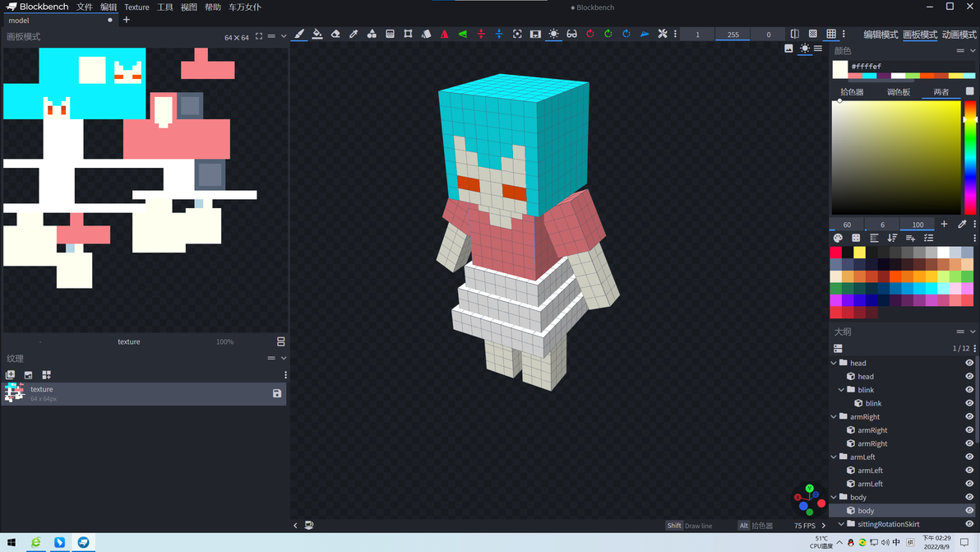Screen dimensions: 980x552
Task: Select the paint brush tool
Action: pyautogui.click(x=299, y=34)
